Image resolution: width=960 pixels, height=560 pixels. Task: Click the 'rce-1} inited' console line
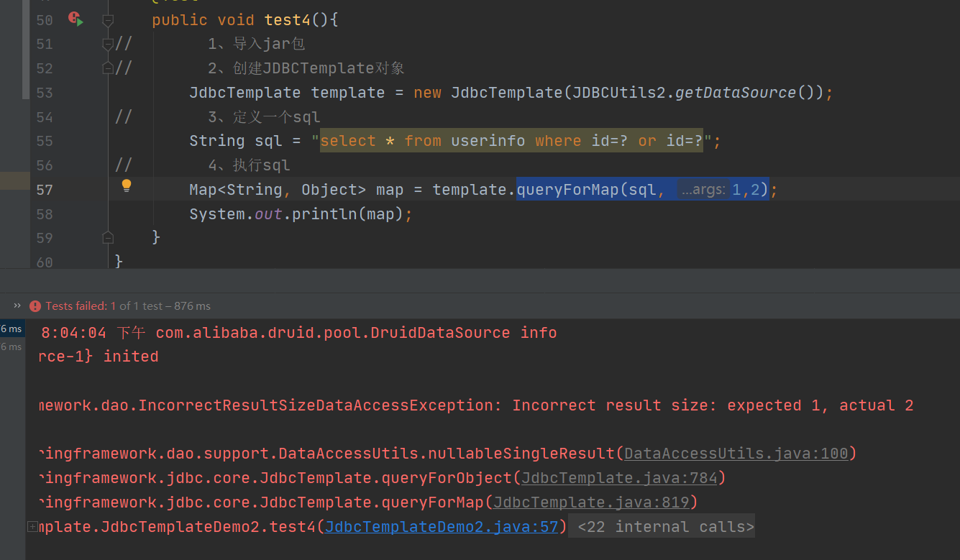99,357
